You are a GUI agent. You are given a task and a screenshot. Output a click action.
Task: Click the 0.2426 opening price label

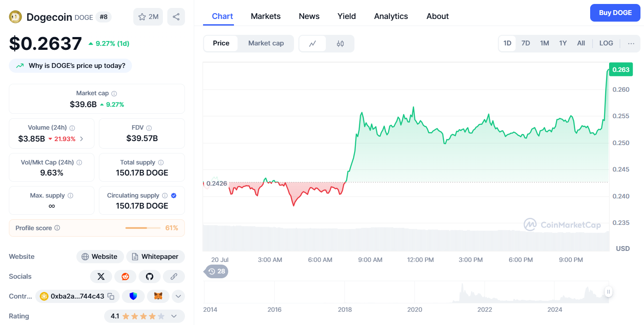click(216, 183)
